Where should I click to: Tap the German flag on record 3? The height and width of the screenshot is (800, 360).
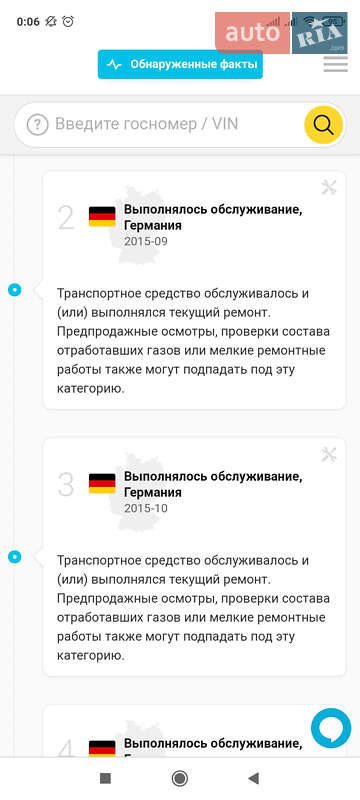click(102, 483)
